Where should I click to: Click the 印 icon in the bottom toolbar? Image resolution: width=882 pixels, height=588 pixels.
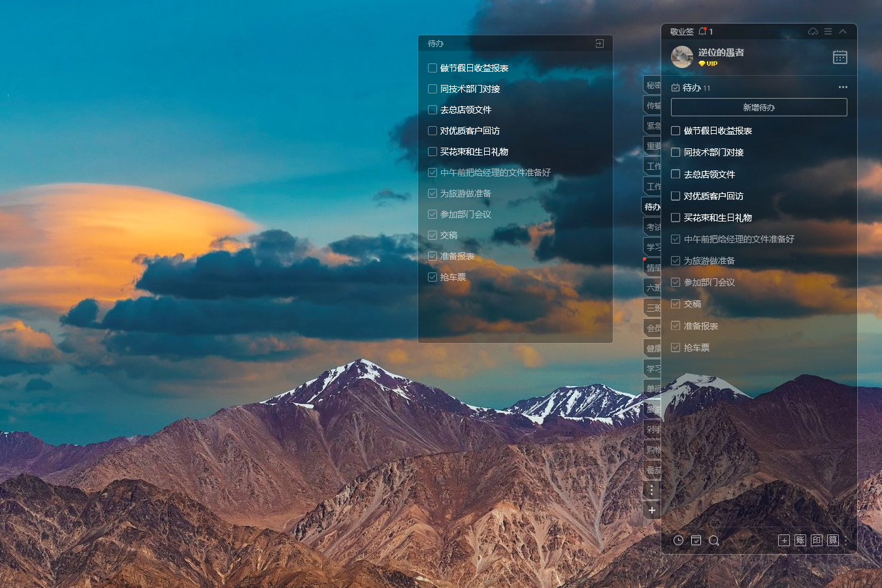pos(817,540)
